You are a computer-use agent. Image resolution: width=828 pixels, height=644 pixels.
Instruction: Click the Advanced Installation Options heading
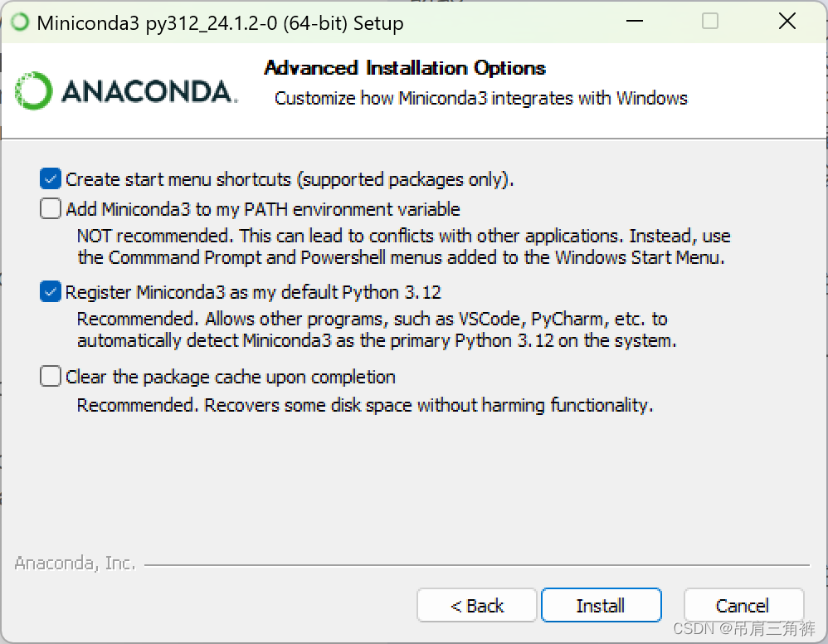(x=404, y=68)
